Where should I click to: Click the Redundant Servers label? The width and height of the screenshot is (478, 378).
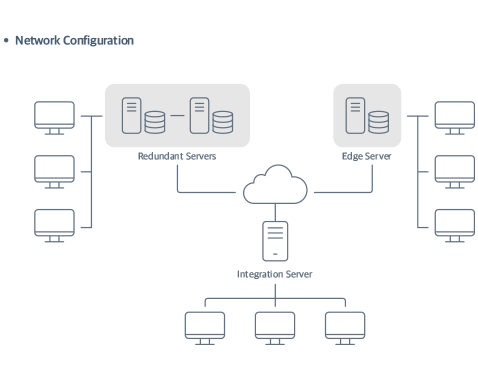point(177,156)
